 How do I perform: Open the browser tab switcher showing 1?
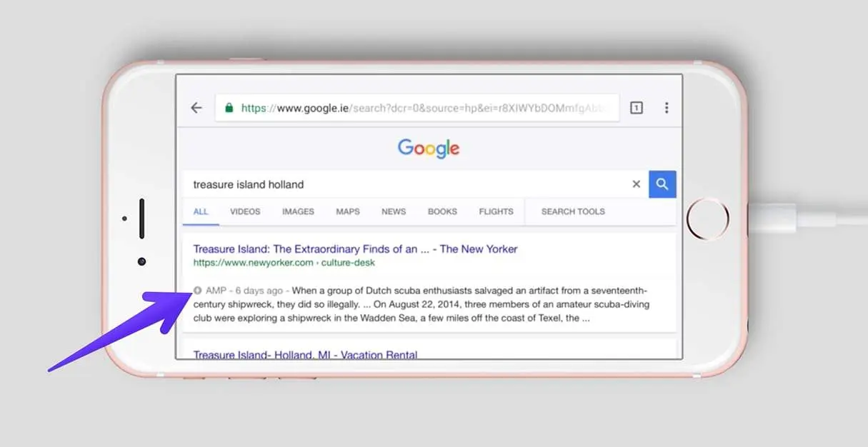point(636,107)
